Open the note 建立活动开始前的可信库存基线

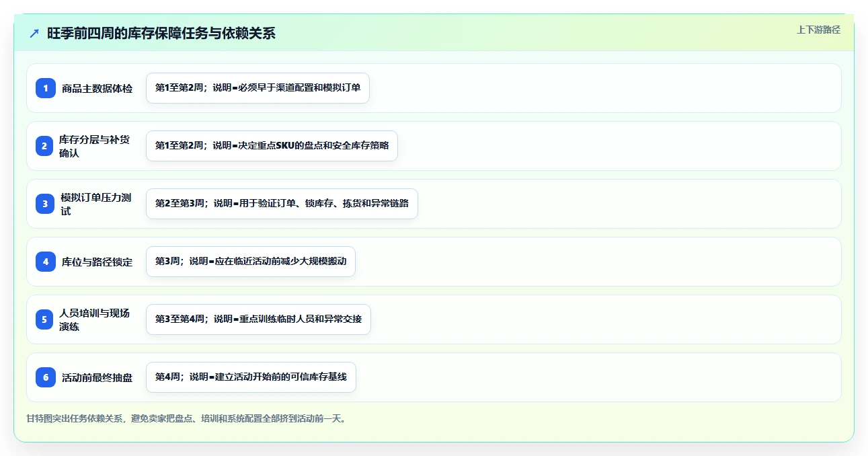[x=251, y=377]
